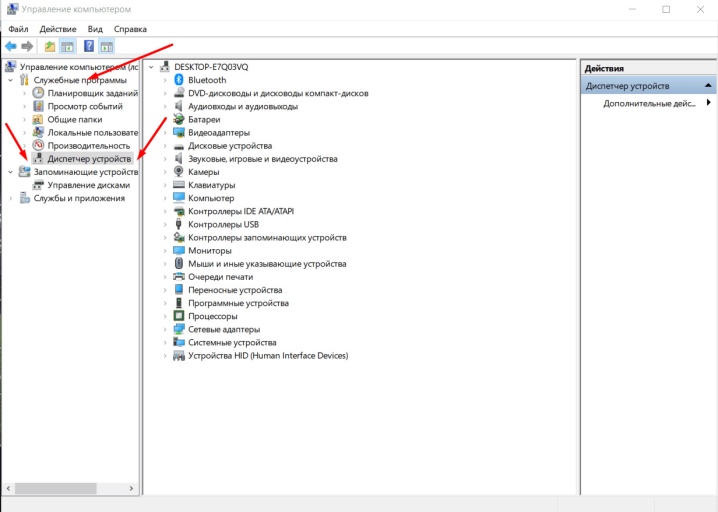The image size is (718, 512).
Task: Click the left pane scroll left arrow
Action: point(8,489)
